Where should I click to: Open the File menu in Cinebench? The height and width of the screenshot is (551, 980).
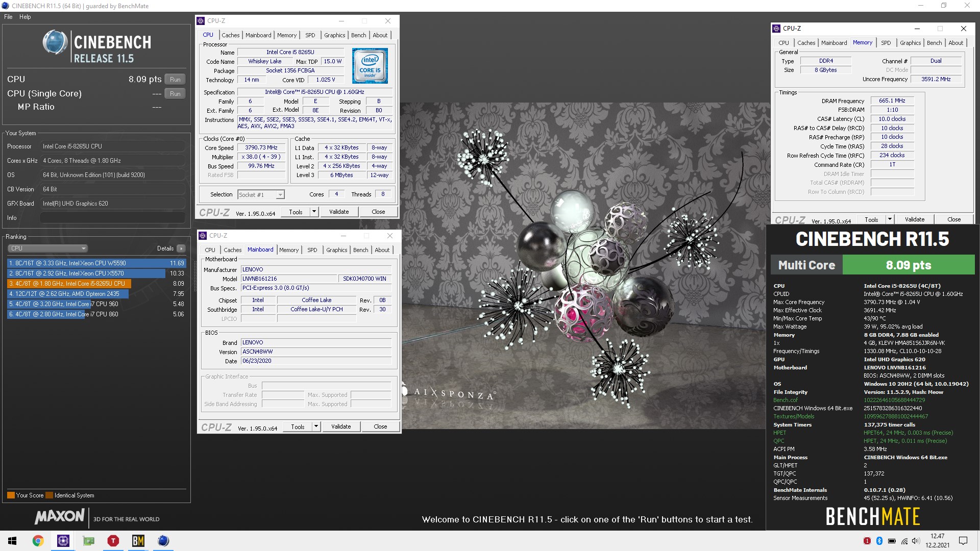[x=8, y=17]
